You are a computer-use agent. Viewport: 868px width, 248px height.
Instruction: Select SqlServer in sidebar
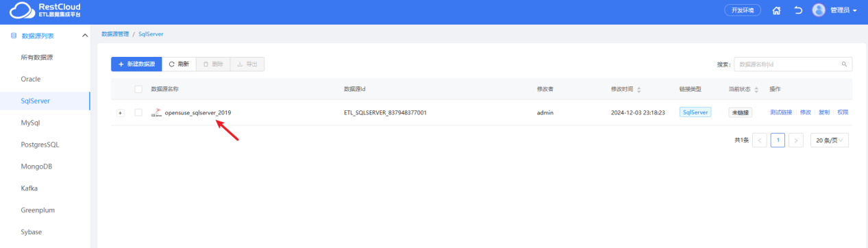pos(45,101)
